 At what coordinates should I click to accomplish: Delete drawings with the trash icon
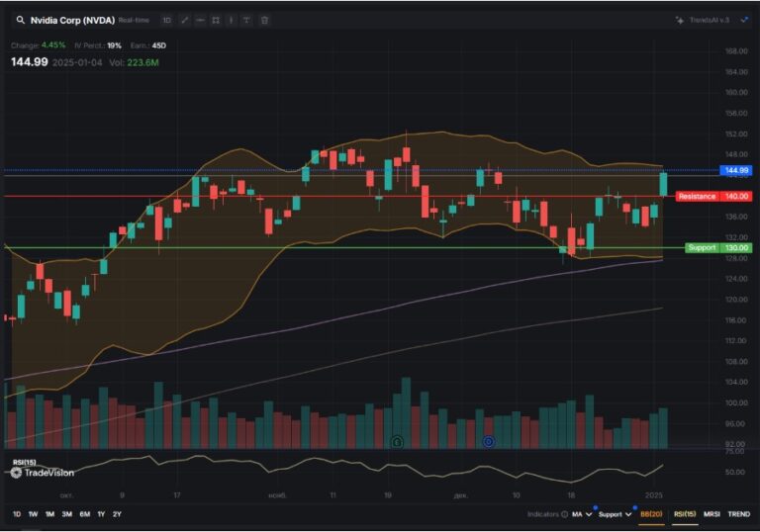(264, 20)
